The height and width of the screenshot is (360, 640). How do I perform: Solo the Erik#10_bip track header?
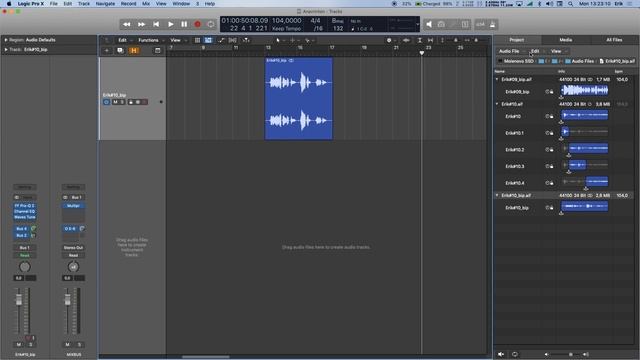click(x=122, y=102)
